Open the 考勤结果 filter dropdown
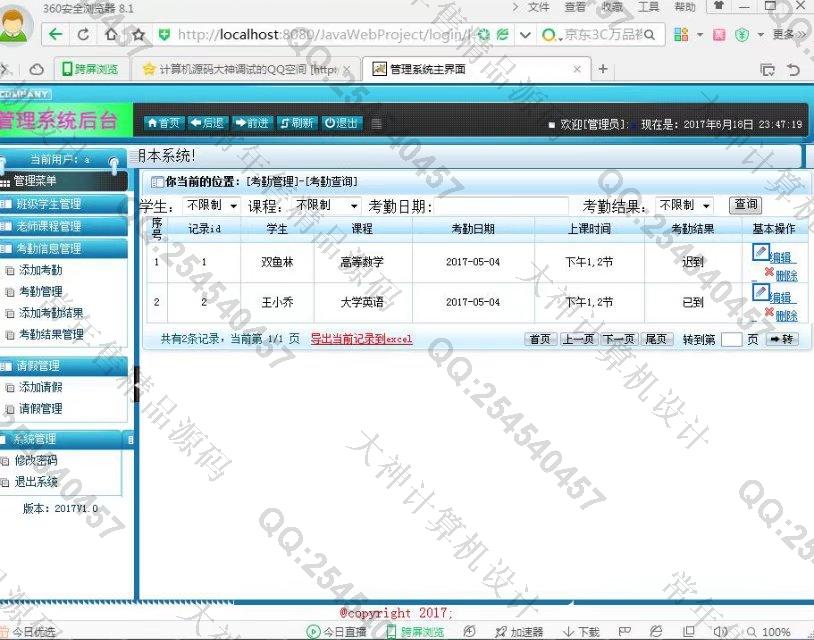Image resolution: width=814 pixels, height=640 pixels. pyautogui.click(x=684, y=206)
